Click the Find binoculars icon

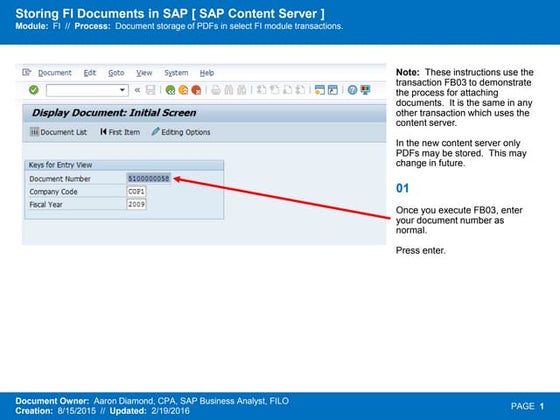click(229, 90)
